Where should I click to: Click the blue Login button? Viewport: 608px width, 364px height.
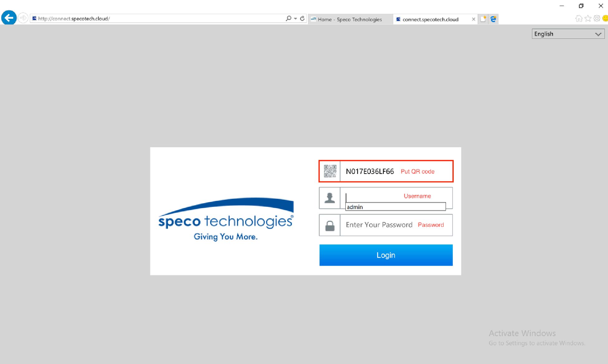click(386, 255)
